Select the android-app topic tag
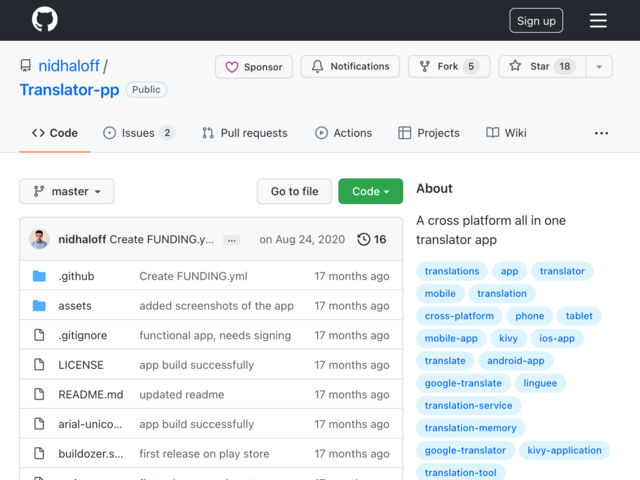 click(x=516, y=361)
